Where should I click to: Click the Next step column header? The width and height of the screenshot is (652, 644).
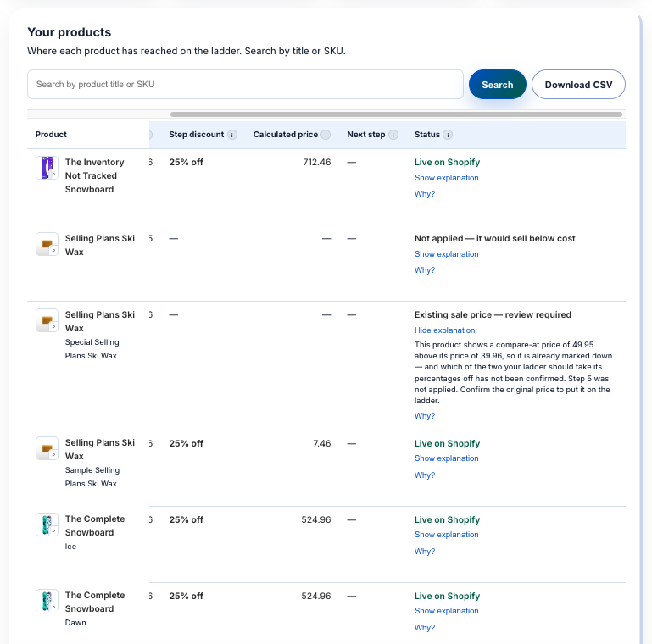[x=366, y=135]
